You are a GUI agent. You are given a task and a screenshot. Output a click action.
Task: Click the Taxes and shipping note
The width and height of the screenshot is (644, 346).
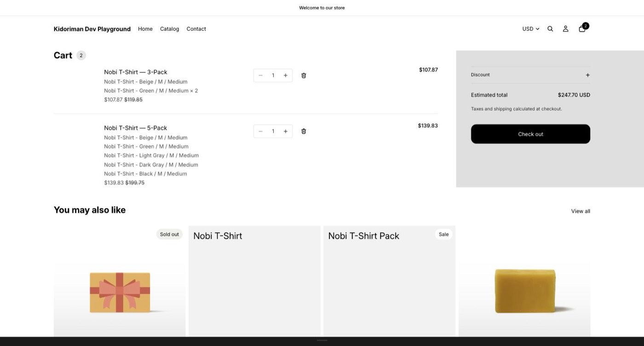coord(516,109)
